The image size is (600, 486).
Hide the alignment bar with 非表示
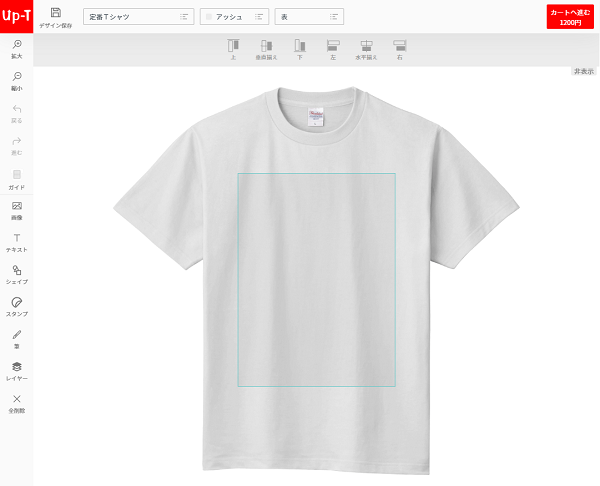584,71
